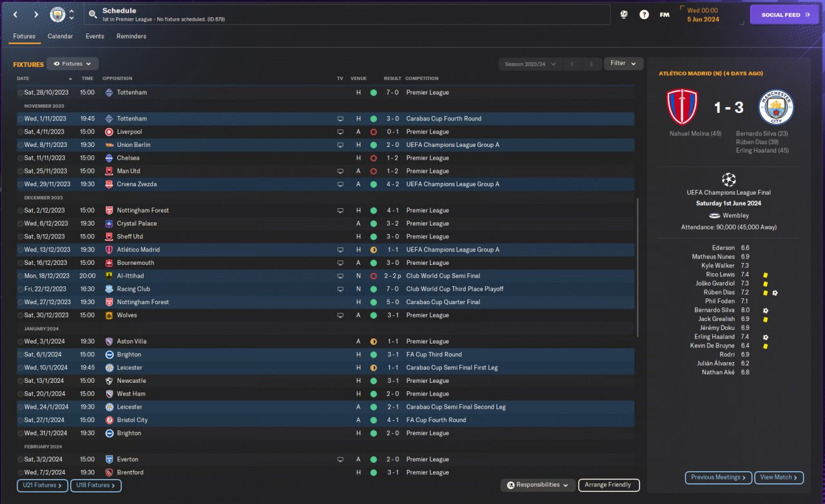Viewport: 825px width, 504px height.
Task: Go to the previous season with the left chevron
Action: point(572,64)
